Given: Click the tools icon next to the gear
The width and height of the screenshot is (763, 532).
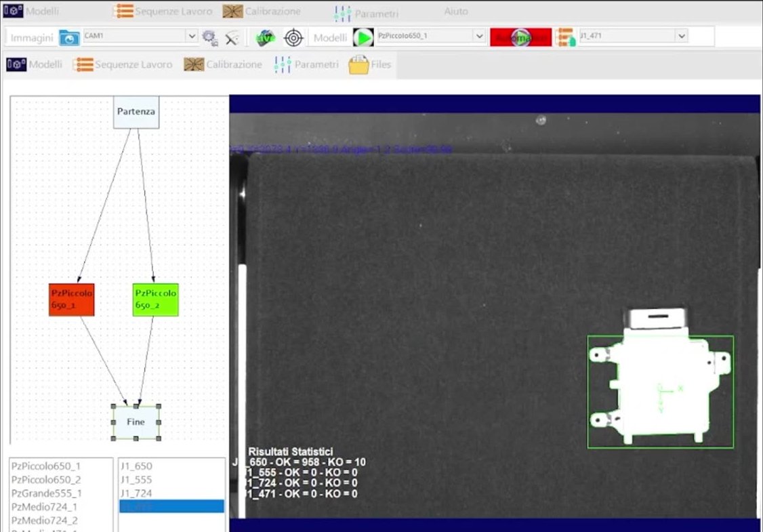Looking at the screenshot, I should click(x=232, y=37).
